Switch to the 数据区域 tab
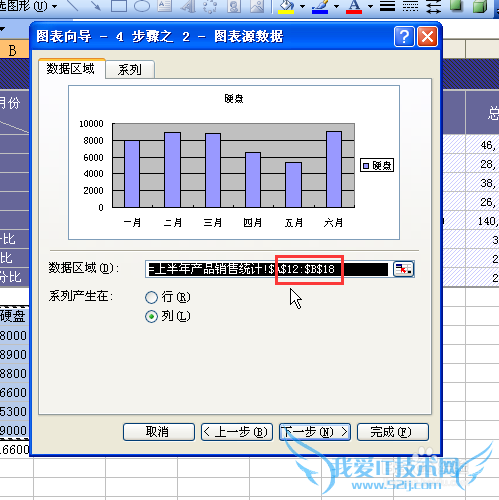 [x=71, y=69]
